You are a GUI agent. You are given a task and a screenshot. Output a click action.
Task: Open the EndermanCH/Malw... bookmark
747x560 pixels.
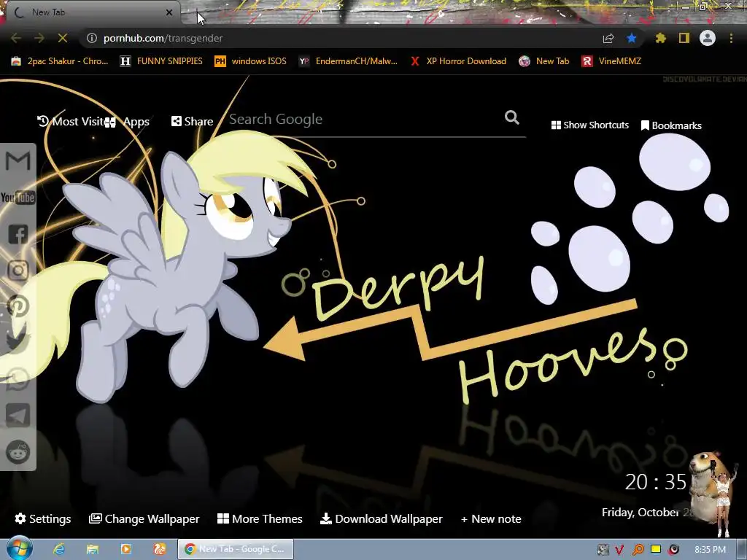click(348, 61)
